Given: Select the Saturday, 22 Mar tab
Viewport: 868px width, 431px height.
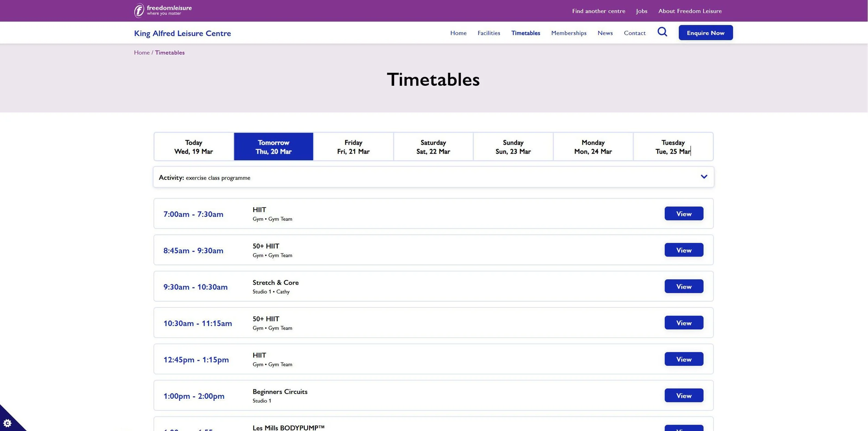Looking at the screenshot, I should click(x=433, y=147).
